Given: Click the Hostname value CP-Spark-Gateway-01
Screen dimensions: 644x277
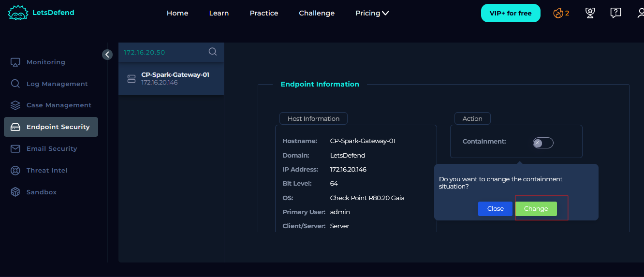Looking at the screenshot, I should point(363,141).
